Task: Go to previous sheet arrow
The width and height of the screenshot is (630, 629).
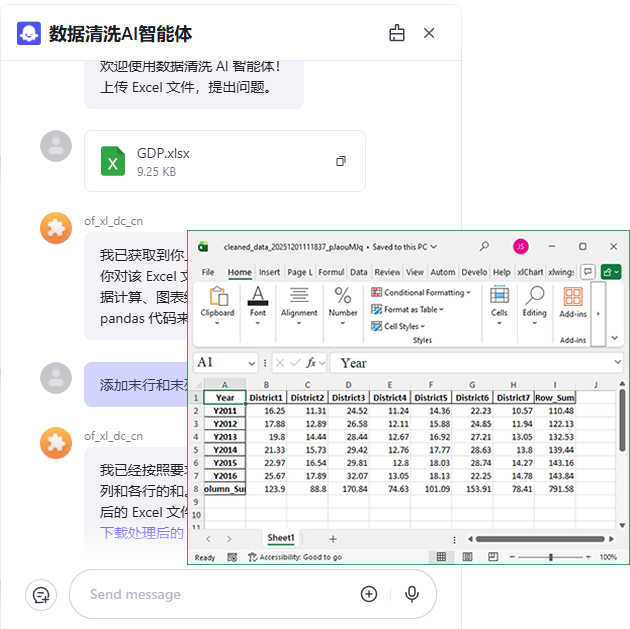Action: pos(208,539)
